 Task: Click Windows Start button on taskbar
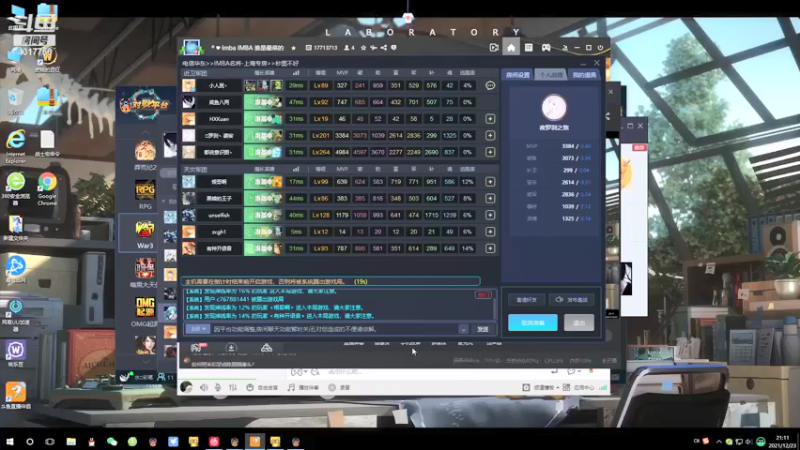(10, 441)
